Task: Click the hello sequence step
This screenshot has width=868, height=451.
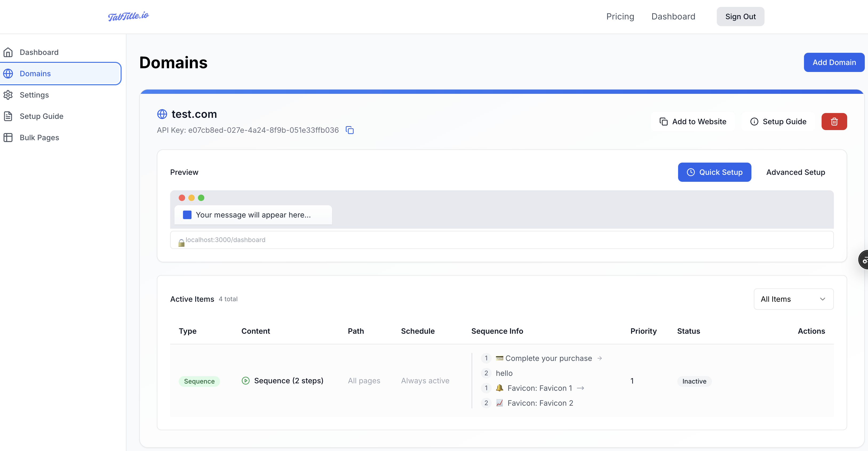Action: [x=504, y=373]
